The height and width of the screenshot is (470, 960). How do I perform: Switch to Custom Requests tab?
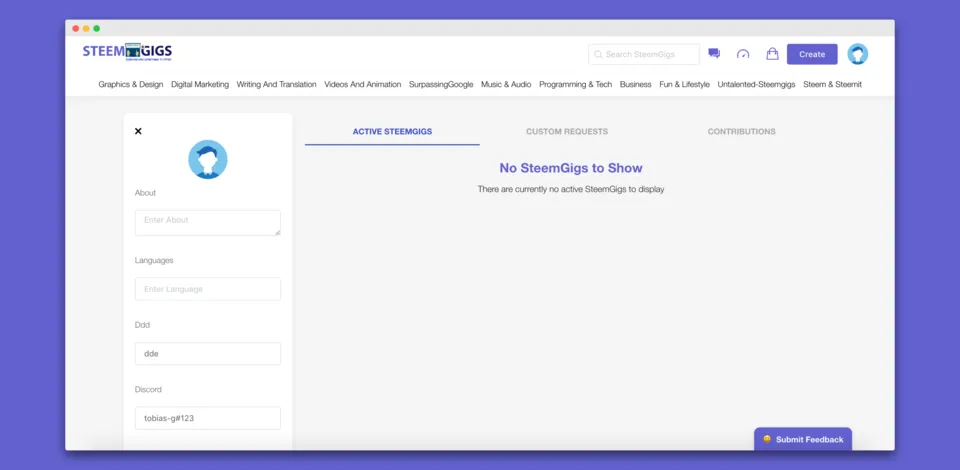point(567,132)
